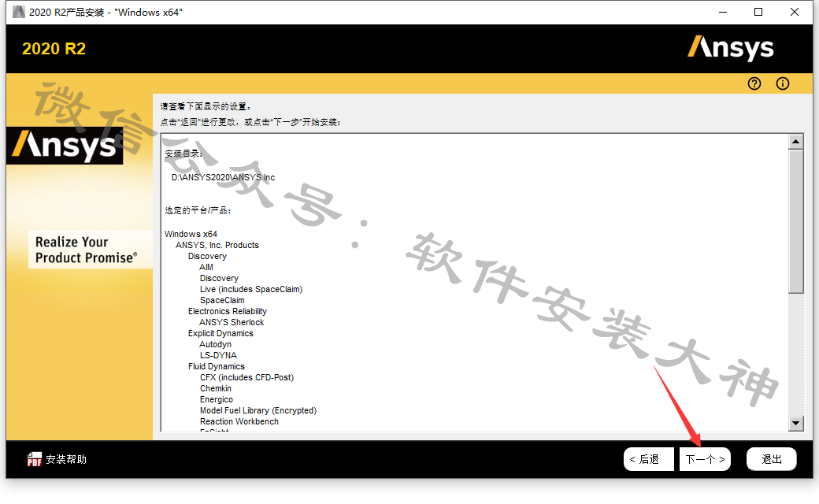The height and width of the screenshot is (504, 819).
Task: Click the Ansys logo in the header
Action: (730, 48)
